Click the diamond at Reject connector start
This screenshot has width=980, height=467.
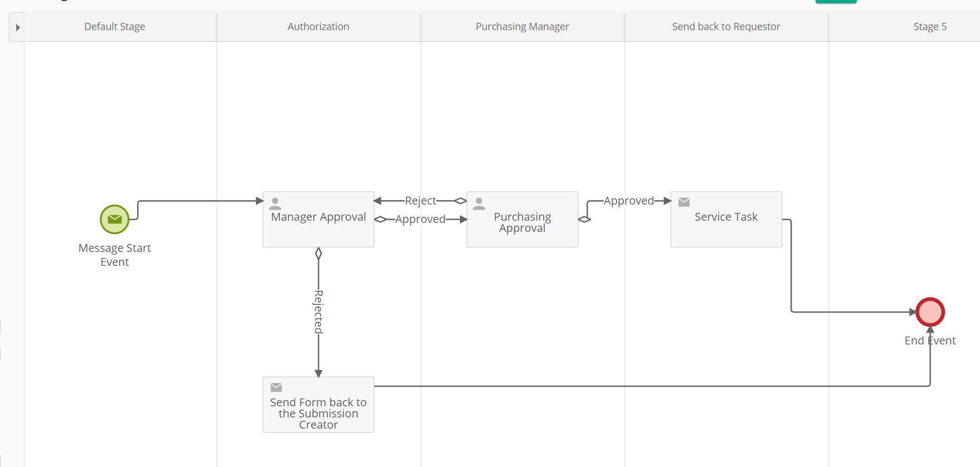tap(460, 201)
